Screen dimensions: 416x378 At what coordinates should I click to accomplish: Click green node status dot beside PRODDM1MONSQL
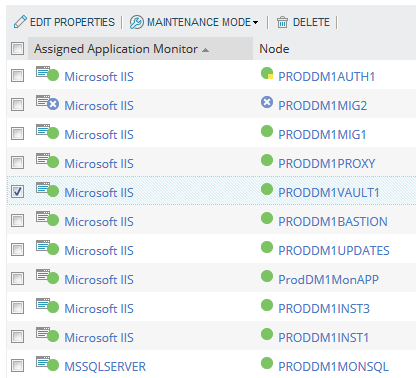267,363
